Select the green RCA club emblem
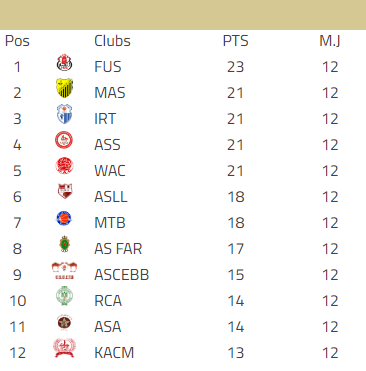This screenshot has height=371, width=366. (64, 296)
